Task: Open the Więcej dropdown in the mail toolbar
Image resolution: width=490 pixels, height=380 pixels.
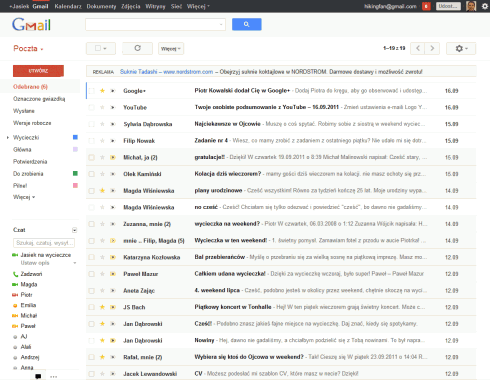Action: [x=171, y=49]
